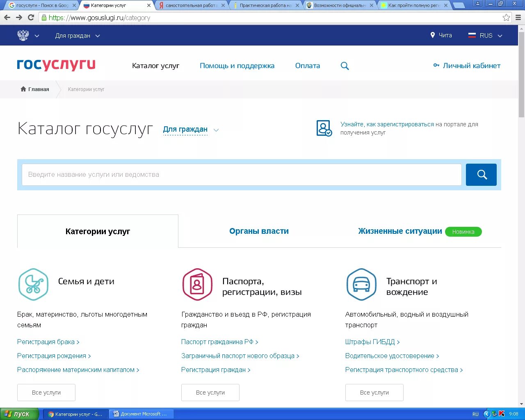Click Все услуги under Паспорта, регистрации, визы
This screenshot has height=420, width=525.
210,393
